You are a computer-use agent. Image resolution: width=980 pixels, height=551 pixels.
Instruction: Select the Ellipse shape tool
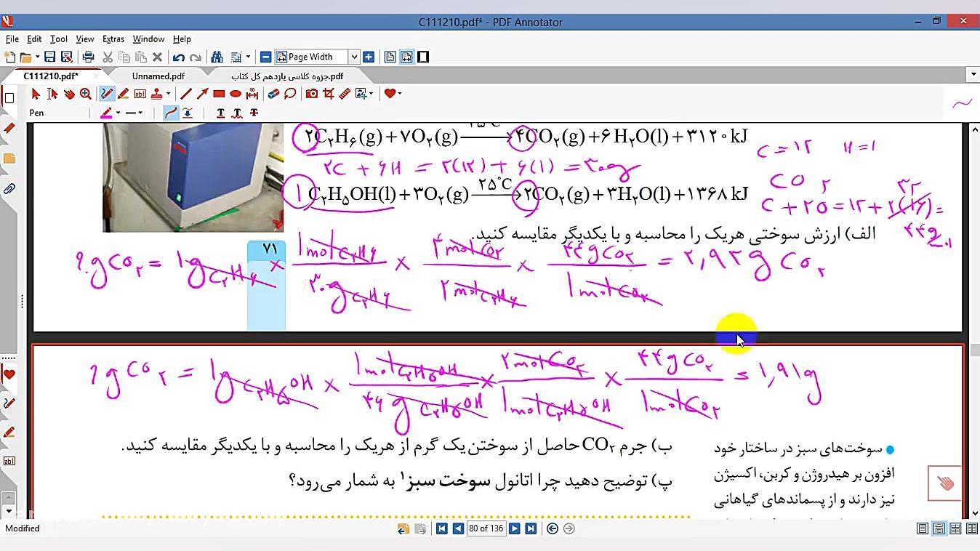pyautogui.click(x=236, y=94)
